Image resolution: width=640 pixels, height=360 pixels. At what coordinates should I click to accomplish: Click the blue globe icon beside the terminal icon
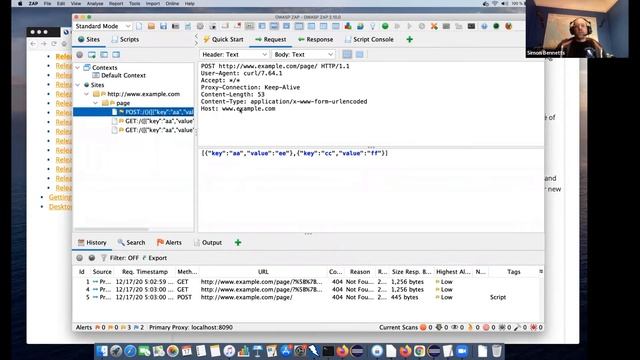[x=484, y=26]
